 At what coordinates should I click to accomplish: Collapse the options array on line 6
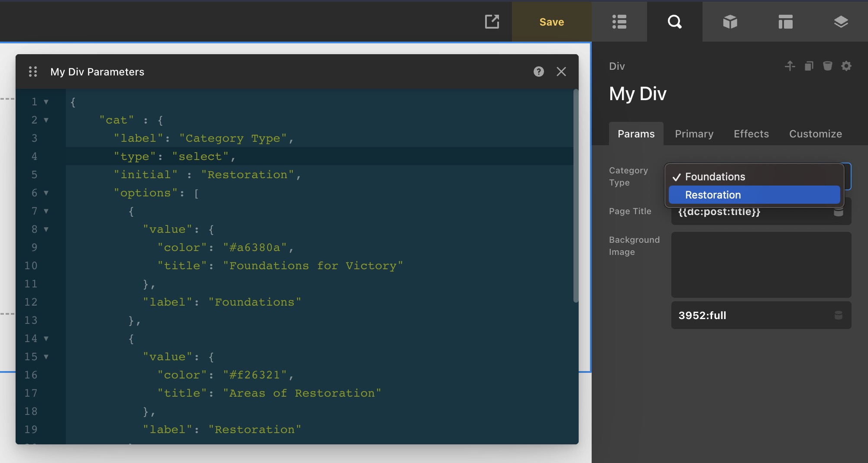pyautogui.click(x=46, y=193)
